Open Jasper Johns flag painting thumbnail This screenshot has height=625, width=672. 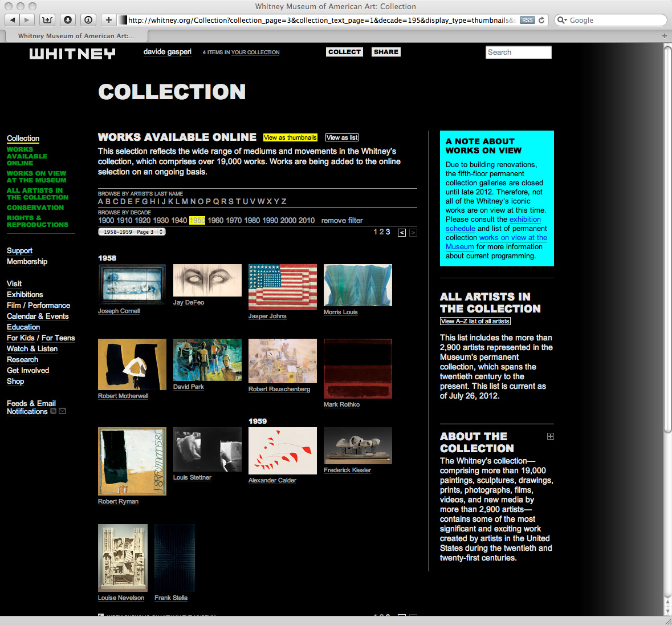(283, 287)
